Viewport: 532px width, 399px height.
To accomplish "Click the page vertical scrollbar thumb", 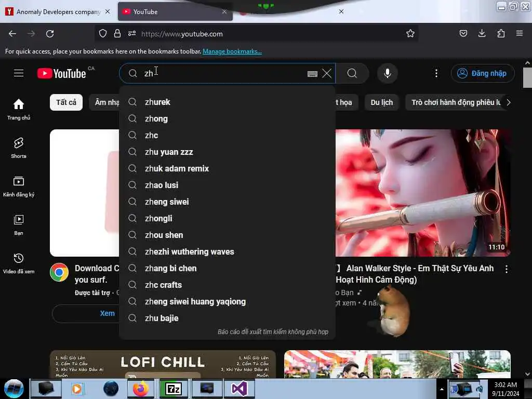I will pos(527,77).
